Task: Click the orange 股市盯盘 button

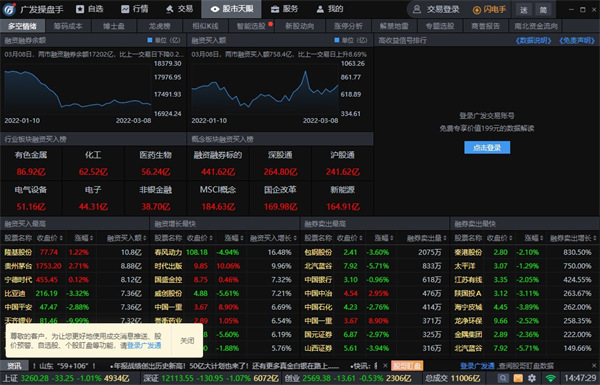Action: tap(407, 365)
